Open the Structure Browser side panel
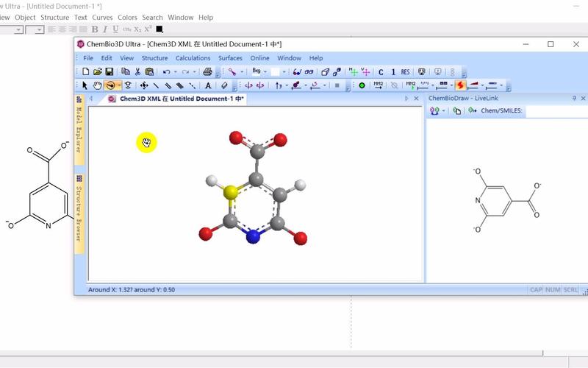This screenshot has height=368, width=588. (x=79, y=213)
